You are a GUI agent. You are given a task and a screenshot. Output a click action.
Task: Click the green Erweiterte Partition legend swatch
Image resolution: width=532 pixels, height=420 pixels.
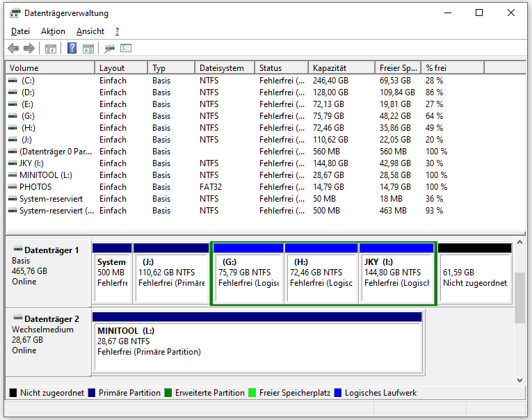[x=168, y=393]
